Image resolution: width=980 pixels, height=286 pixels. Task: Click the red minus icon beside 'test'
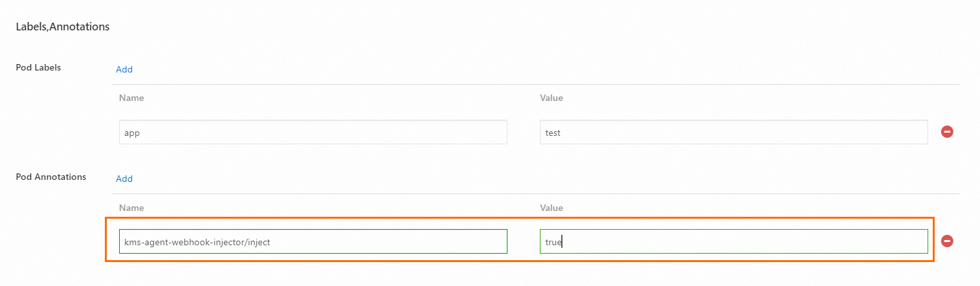(x=947, y=132)
